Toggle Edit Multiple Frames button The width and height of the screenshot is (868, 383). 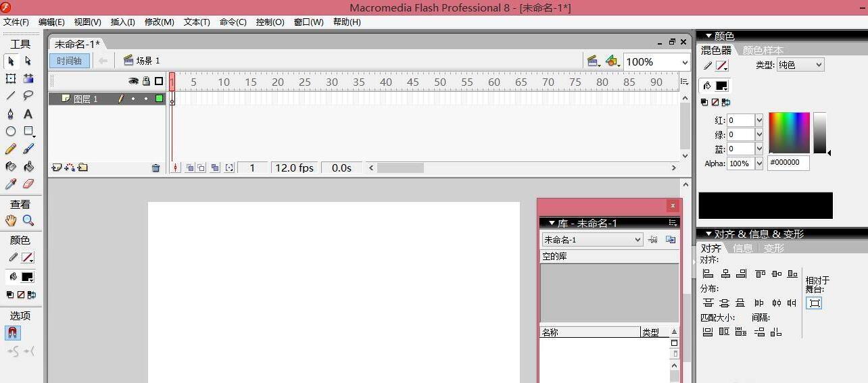(215, 168)
